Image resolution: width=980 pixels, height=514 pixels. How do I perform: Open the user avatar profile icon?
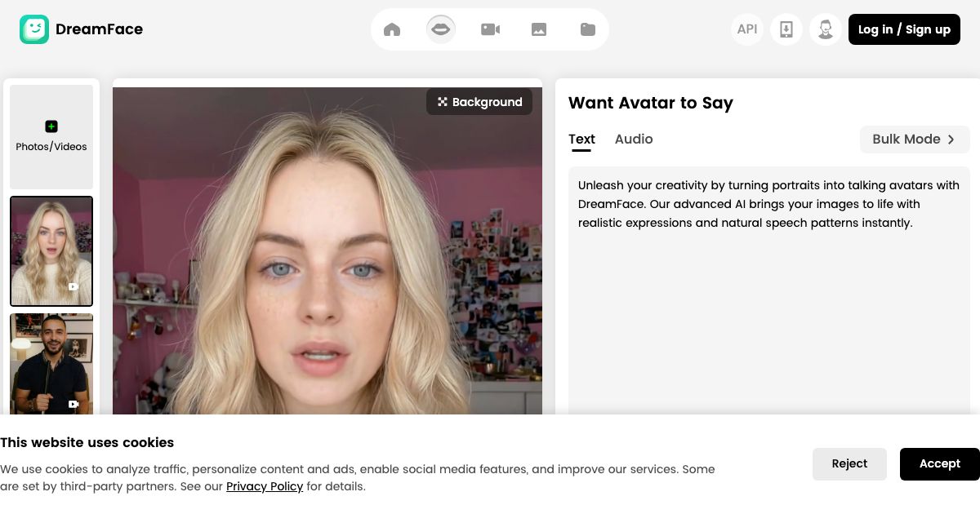click(x=826, y=29)
